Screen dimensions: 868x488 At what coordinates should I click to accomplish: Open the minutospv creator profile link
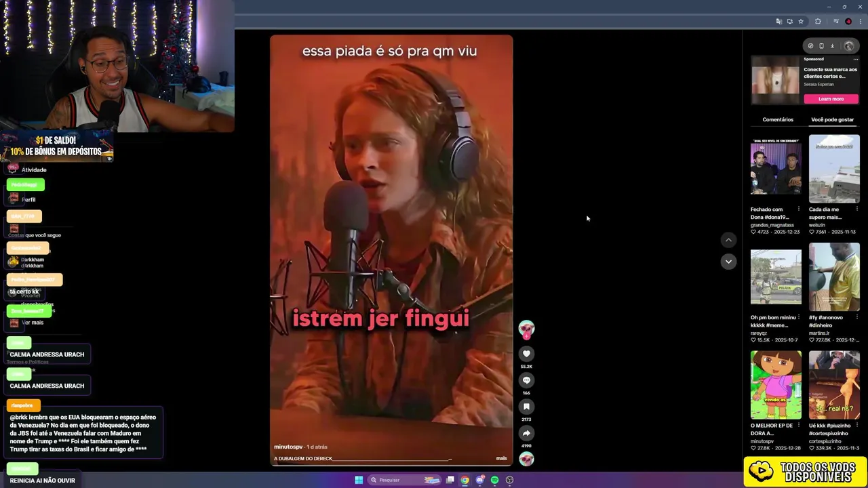[288, 447]
